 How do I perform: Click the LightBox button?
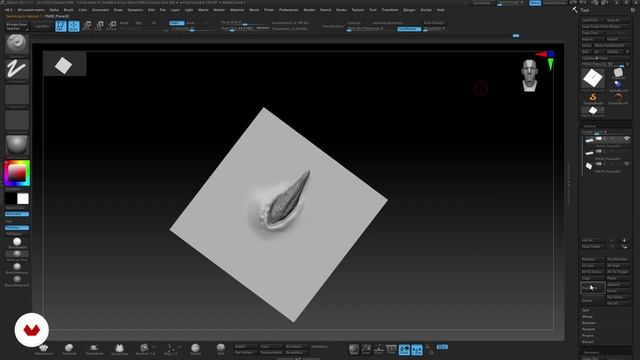[42, 27]
